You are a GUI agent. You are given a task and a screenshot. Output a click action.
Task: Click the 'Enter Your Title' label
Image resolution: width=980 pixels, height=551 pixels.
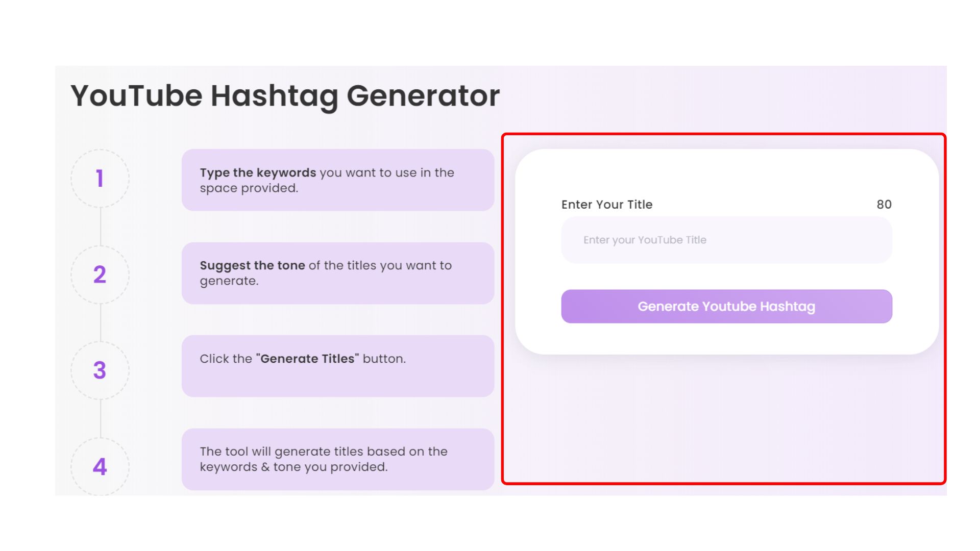607,205
